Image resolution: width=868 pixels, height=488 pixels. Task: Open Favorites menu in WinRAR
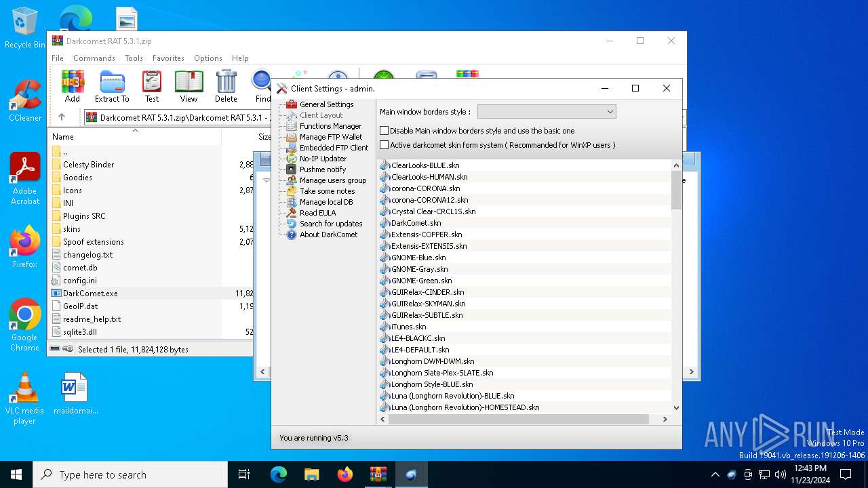click(x=168, y=58)
